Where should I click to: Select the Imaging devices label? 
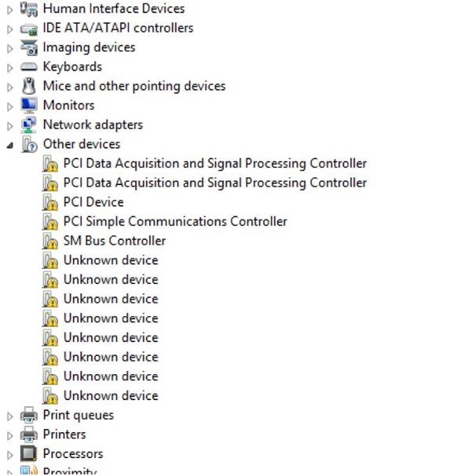pos(89,48)
